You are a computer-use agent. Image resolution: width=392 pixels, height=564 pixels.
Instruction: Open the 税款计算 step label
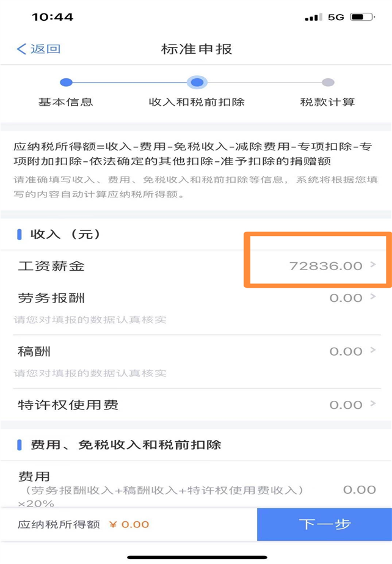pyautogui.click(x=328, y=102)
